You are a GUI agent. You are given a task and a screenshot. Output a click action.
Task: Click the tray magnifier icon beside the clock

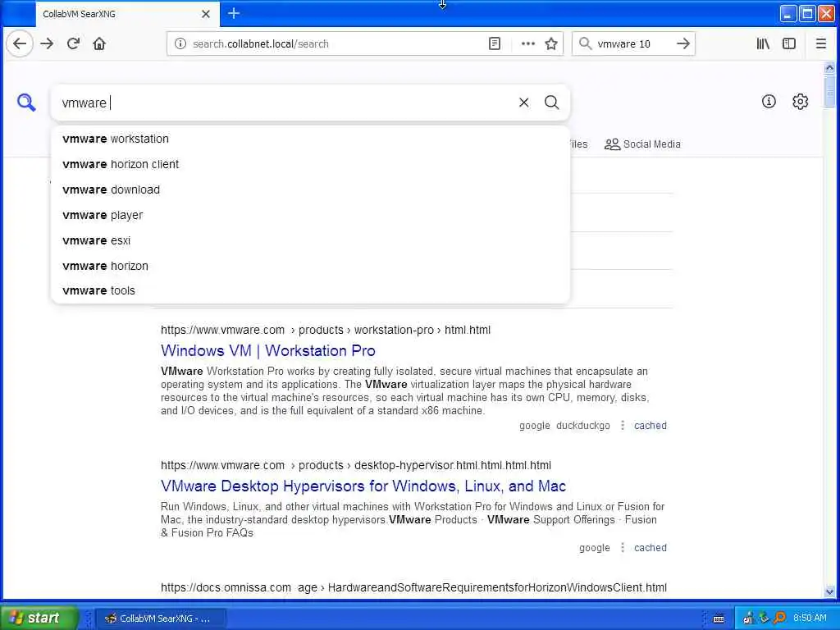(x=779, y=619)
